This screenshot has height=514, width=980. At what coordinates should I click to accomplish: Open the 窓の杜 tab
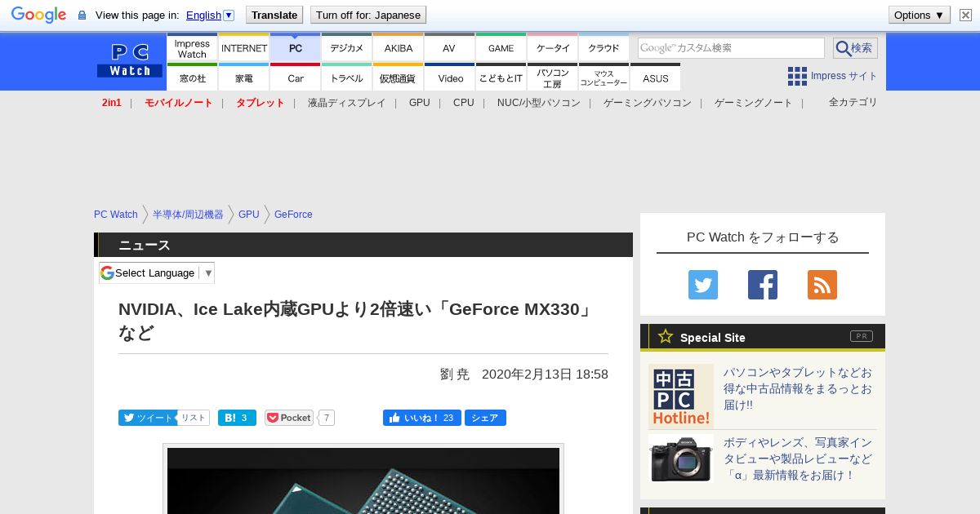click(x=192, y=78)
